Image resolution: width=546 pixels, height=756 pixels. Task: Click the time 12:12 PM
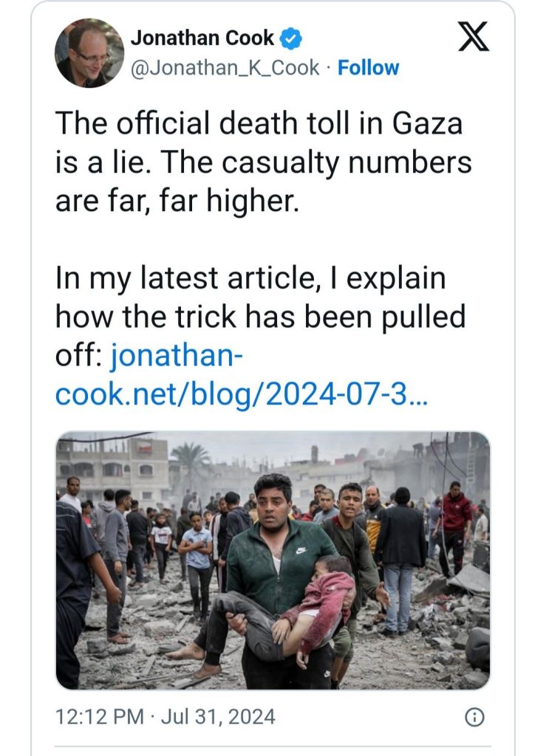tap(92, 716)
